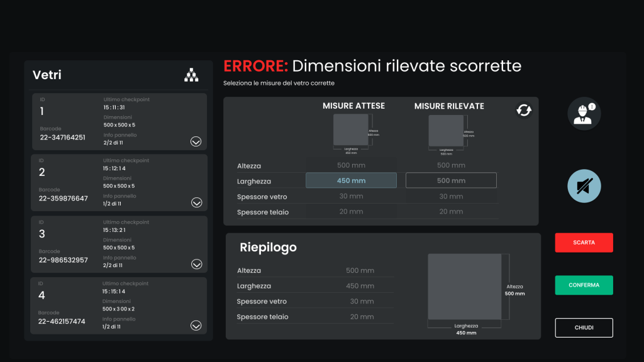Click glass ID 2 number

tap(42, 172)
